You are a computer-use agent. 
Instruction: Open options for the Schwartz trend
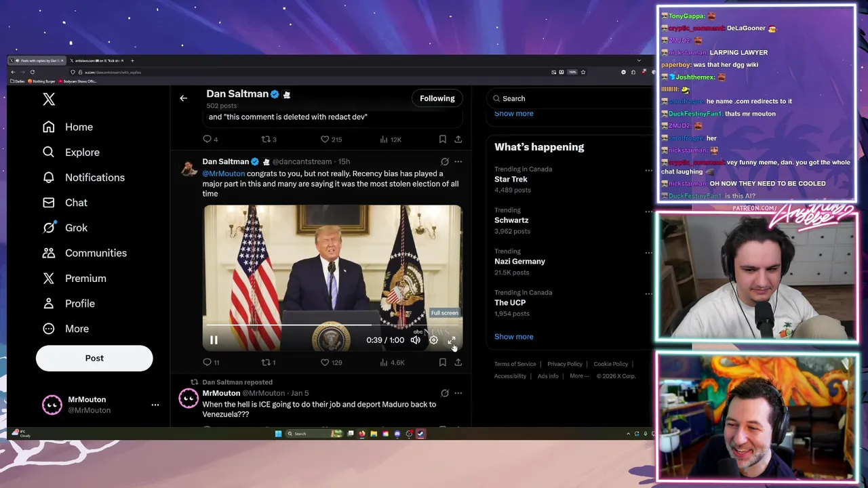648,211
